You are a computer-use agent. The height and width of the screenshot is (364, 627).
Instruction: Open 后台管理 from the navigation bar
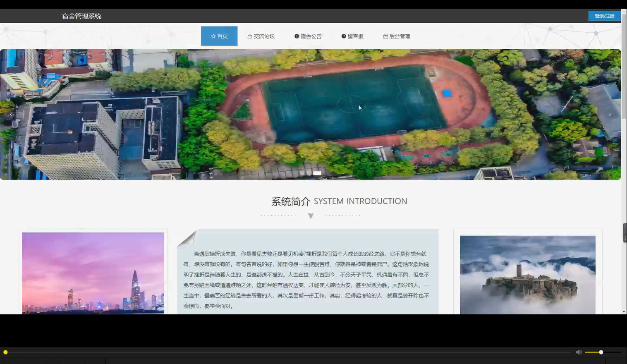pos(397,36)
